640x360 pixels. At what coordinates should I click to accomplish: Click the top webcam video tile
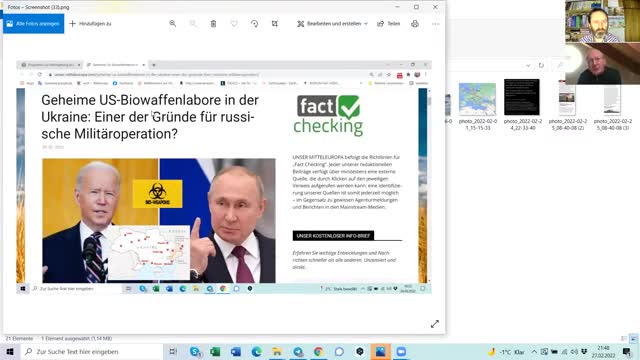(602, 21)
